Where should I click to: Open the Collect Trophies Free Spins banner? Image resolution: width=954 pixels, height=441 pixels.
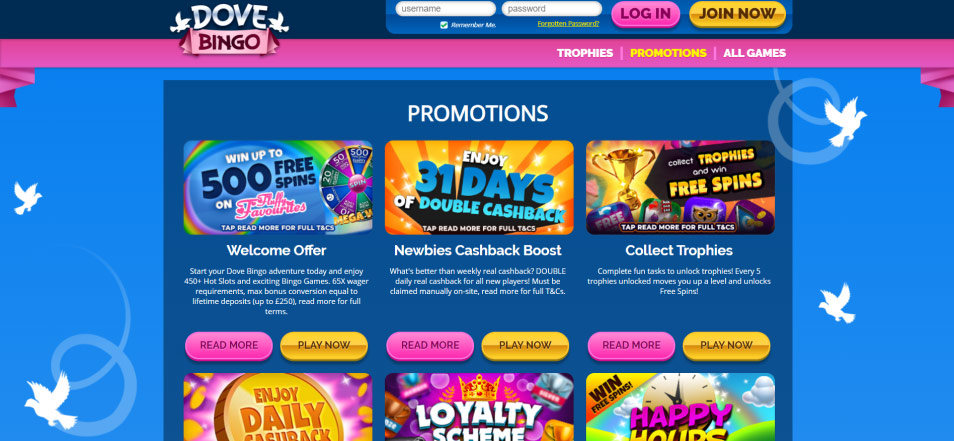click(x=680, y=187)
